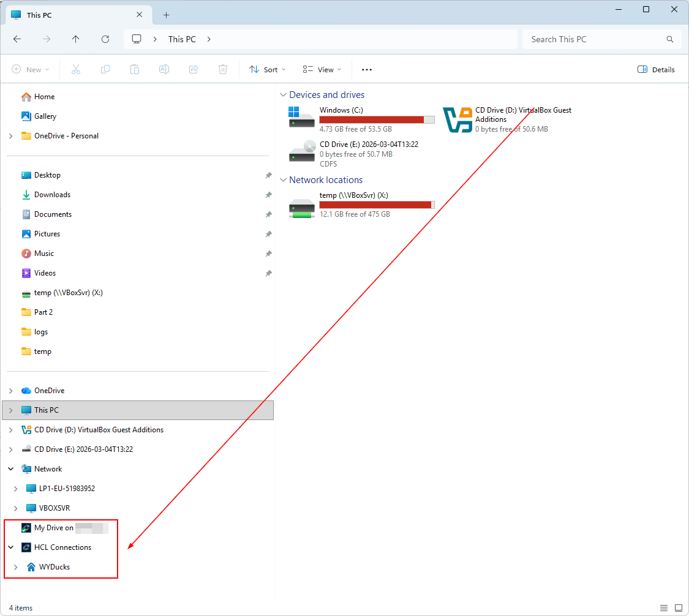
Task: Switch to details list view in status bar
Action: coord(664,608)
